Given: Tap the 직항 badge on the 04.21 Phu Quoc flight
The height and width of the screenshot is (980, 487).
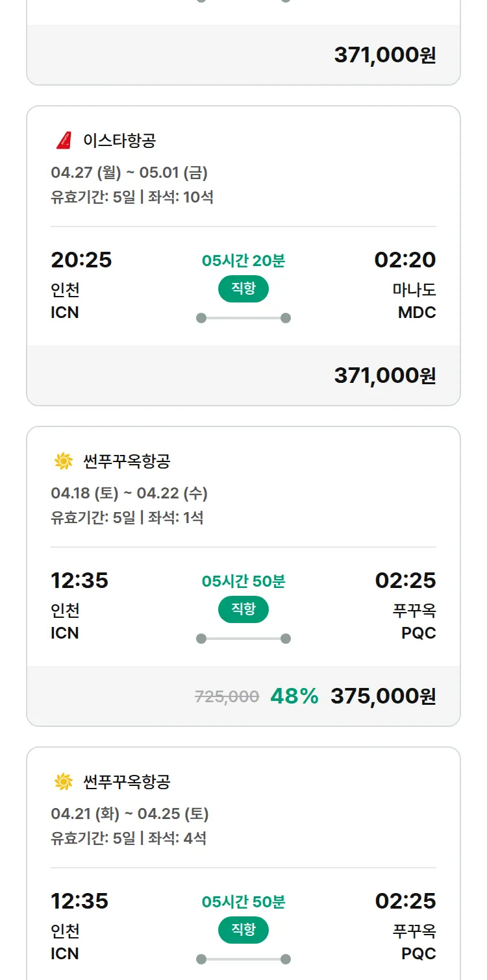Looking at the screenshot, I should pos(243,930).
